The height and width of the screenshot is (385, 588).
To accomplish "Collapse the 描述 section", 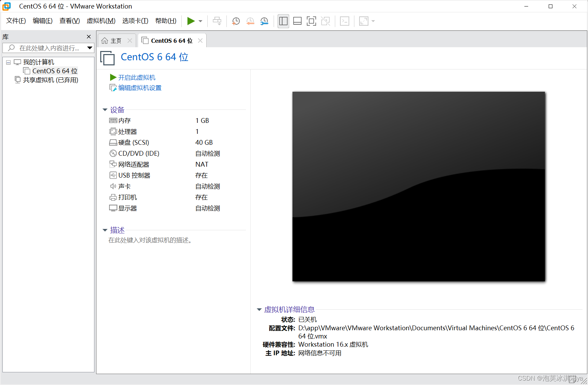I will pyautogui.click(x=105, y=230).
